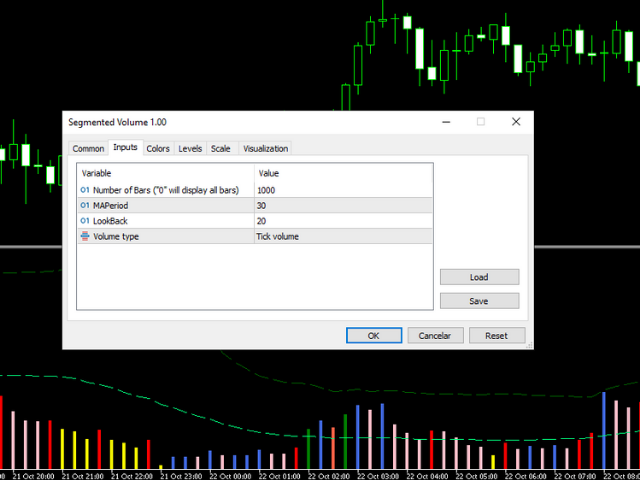Click the OK button

pos(374,336)
